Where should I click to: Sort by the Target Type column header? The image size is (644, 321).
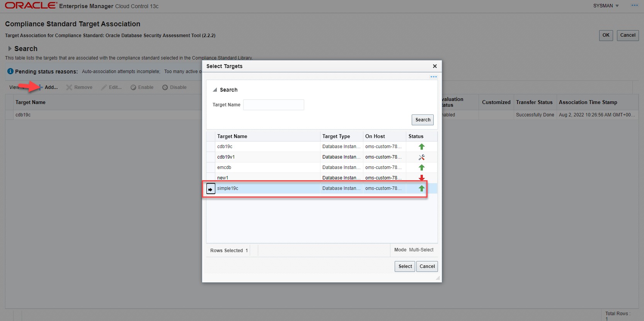336,136
